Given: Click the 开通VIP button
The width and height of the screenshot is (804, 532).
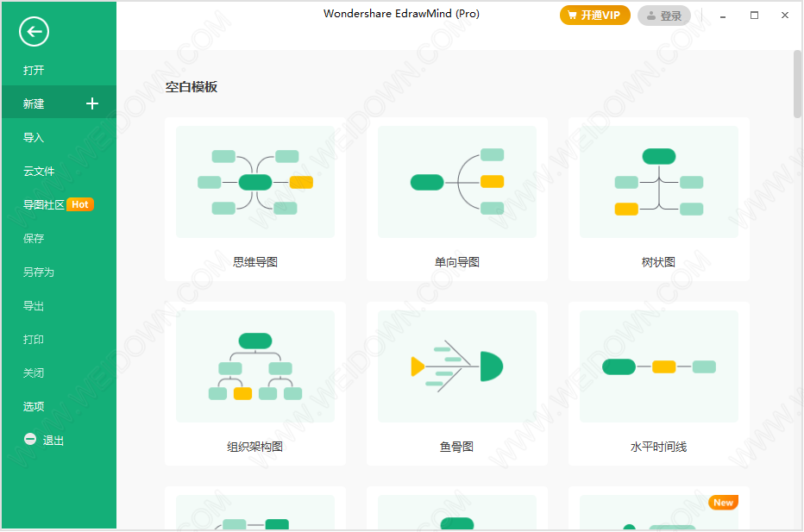Looking at the screenshot, I should pyautogui.click(x=594, y=16).
